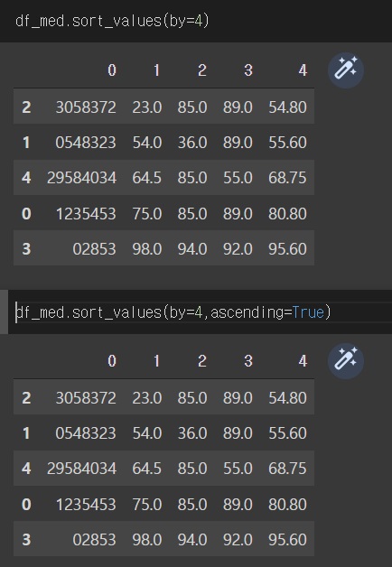
Task: Click 75.0 in the upper table
Action: 147,213
